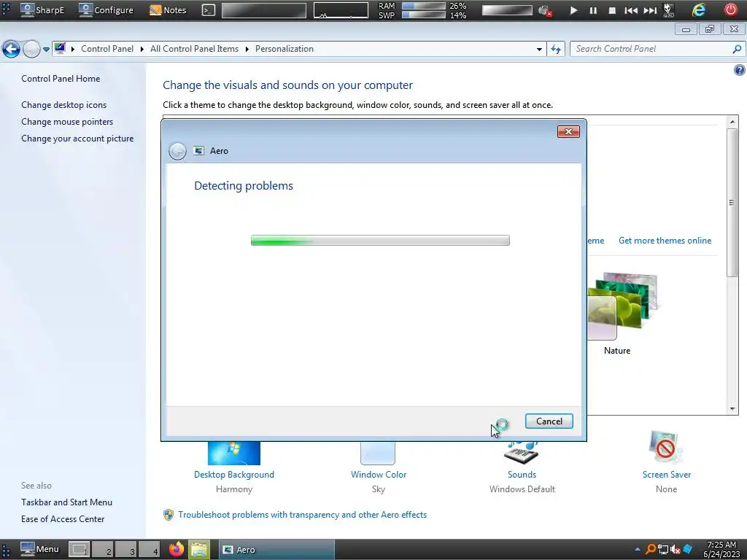Click the CPU usage graph monitor
This screenshot has width=747, height=560.
[341, 10]
